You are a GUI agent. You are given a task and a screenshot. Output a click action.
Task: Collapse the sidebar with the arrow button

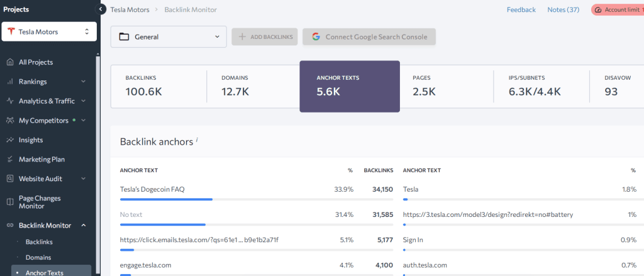click(x=101, y=9)
